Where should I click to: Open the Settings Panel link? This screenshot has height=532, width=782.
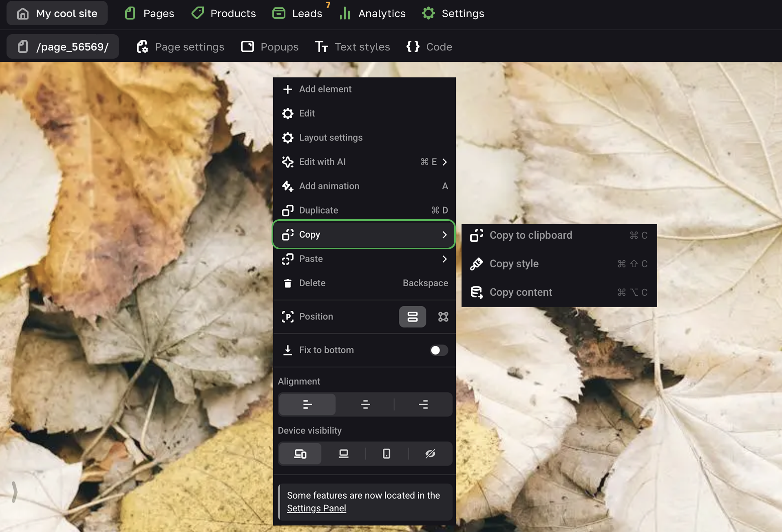tap(316, 508)
